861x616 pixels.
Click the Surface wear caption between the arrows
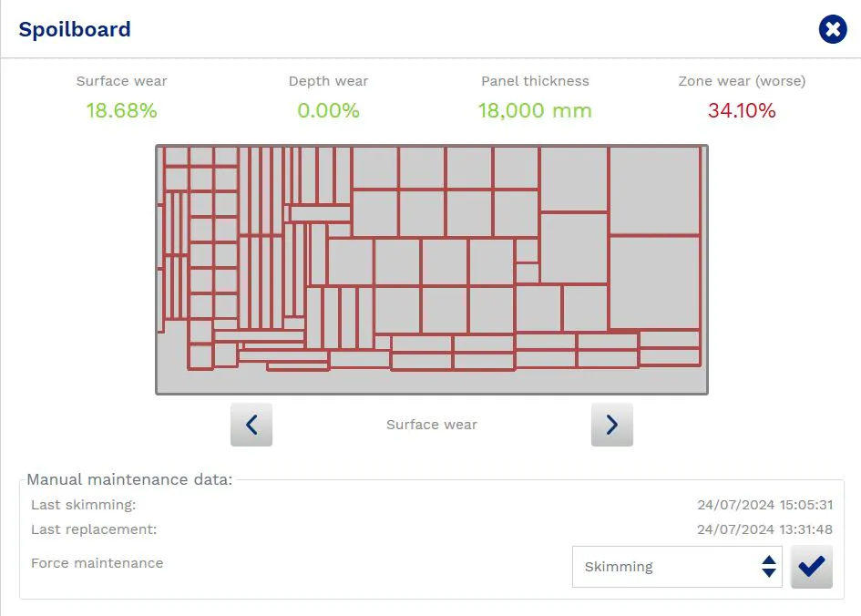(432, 425)
